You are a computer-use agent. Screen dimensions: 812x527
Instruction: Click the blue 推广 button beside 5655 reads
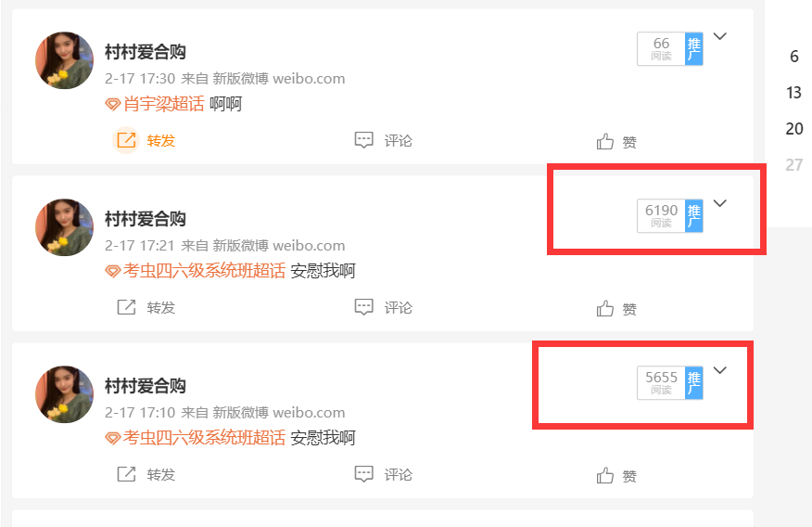click(694, 383)
